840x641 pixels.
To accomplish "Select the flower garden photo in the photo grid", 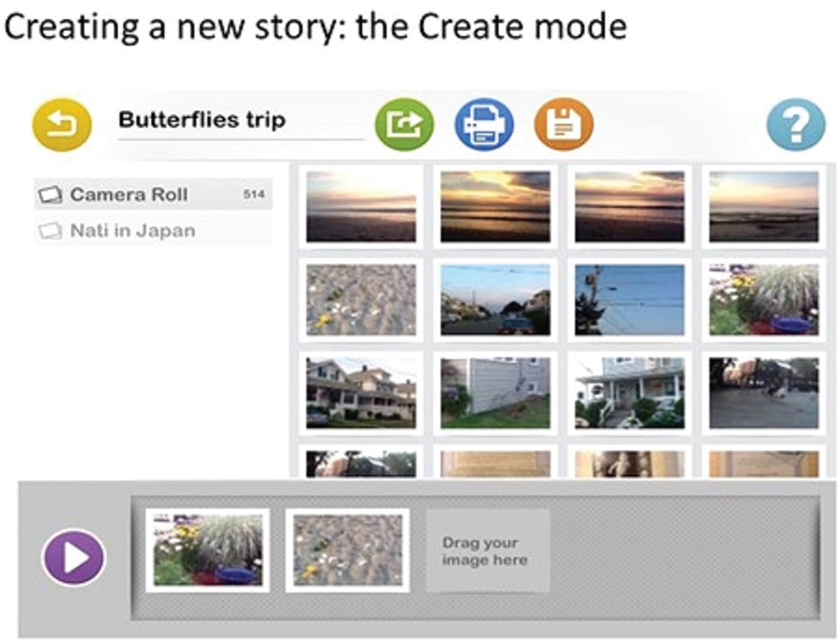I will (x=764, y=299).
